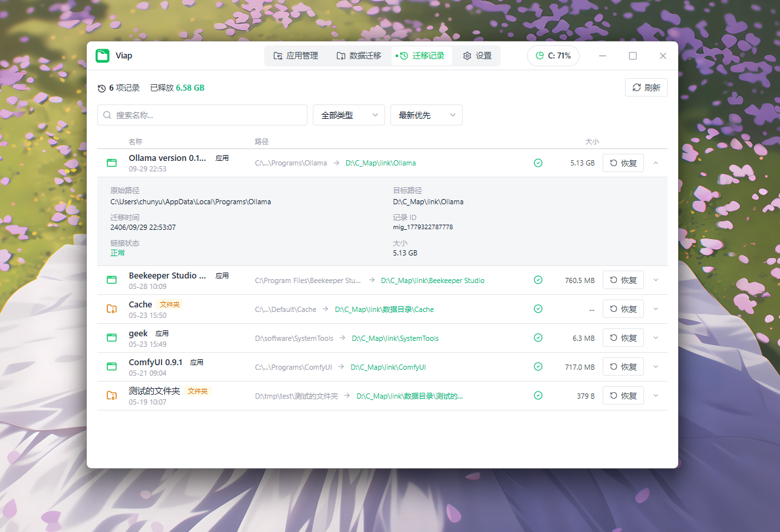Click the green status check for Ollama
This screenshot has height=532, width=780.
pyautogui.click(x=538, y=163)
